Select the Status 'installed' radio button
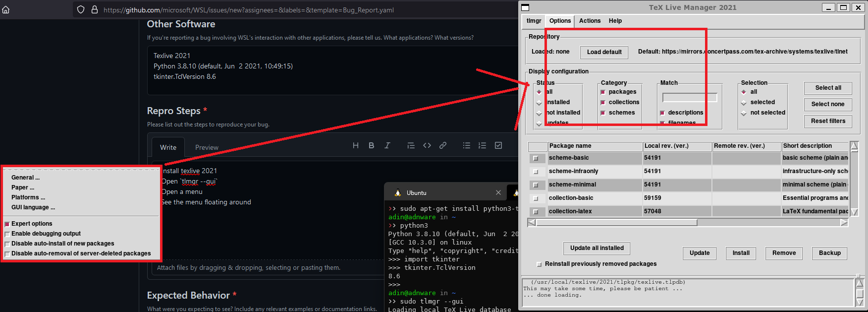 tap(539, 103)
